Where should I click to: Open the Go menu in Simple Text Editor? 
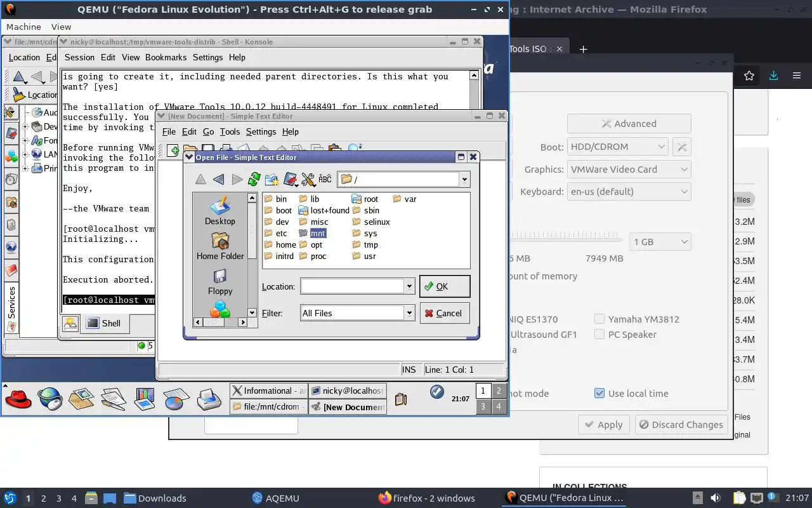pyautogui.click(x=208, y=131)
